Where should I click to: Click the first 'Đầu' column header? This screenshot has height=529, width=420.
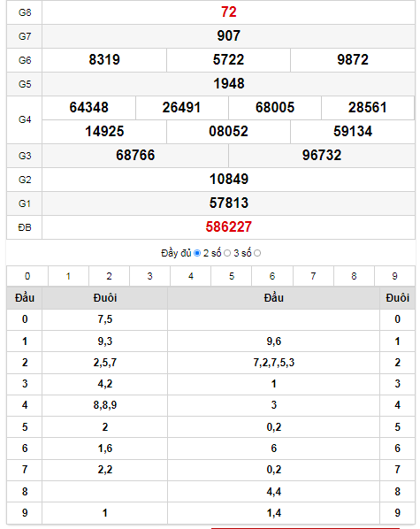tap(25, 298)
